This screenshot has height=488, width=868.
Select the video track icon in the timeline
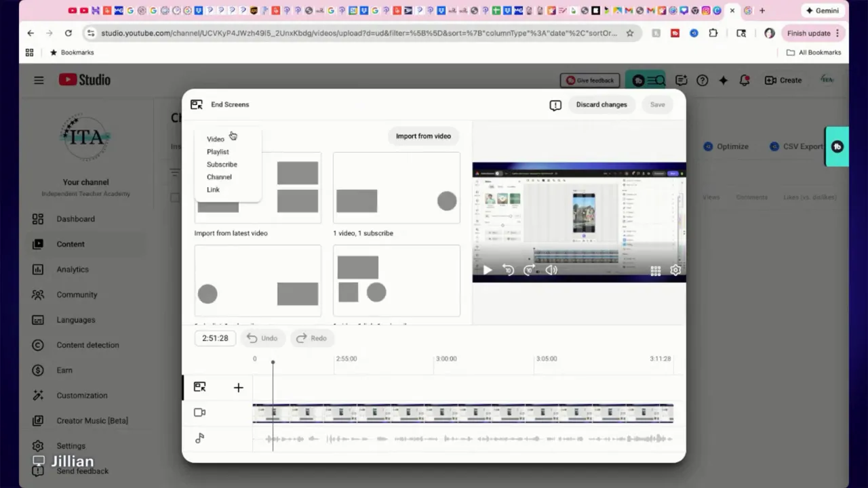(199, 412)
